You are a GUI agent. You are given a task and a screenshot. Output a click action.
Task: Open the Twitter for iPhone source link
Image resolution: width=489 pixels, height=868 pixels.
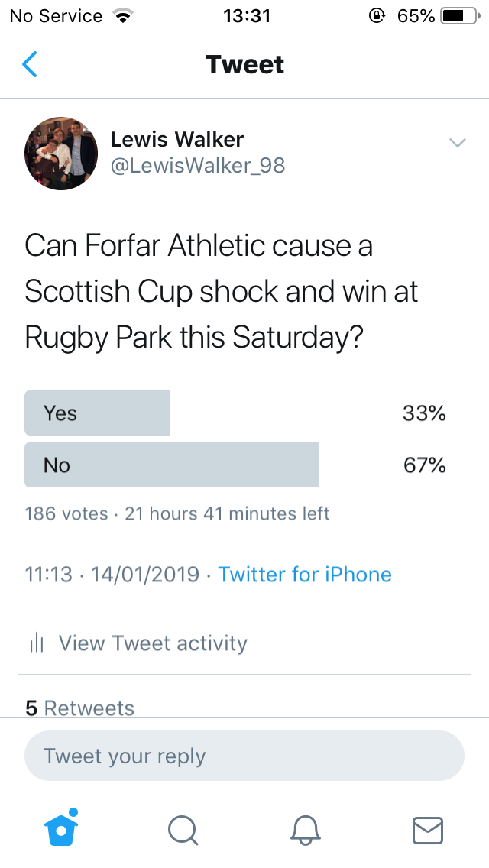305,575
